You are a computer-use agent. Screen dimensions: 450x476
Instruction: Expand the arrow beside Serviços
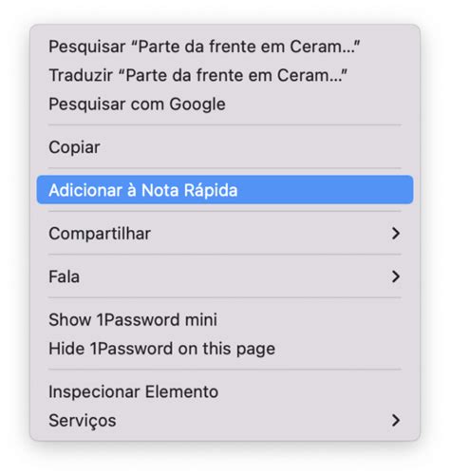click(x=396, y=421)
